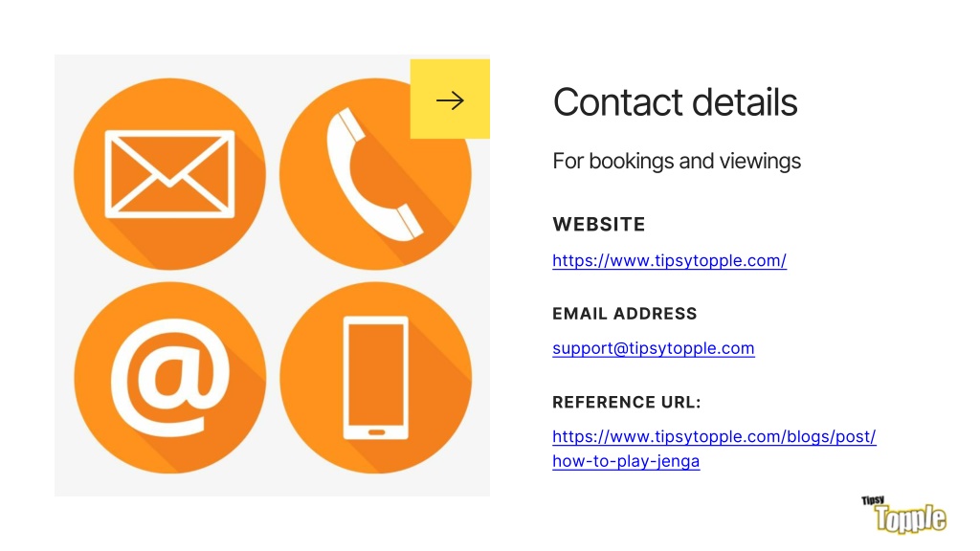Click the Tipsy Topple logo
The width and height of the screenshot is (980, 551).
903,514
